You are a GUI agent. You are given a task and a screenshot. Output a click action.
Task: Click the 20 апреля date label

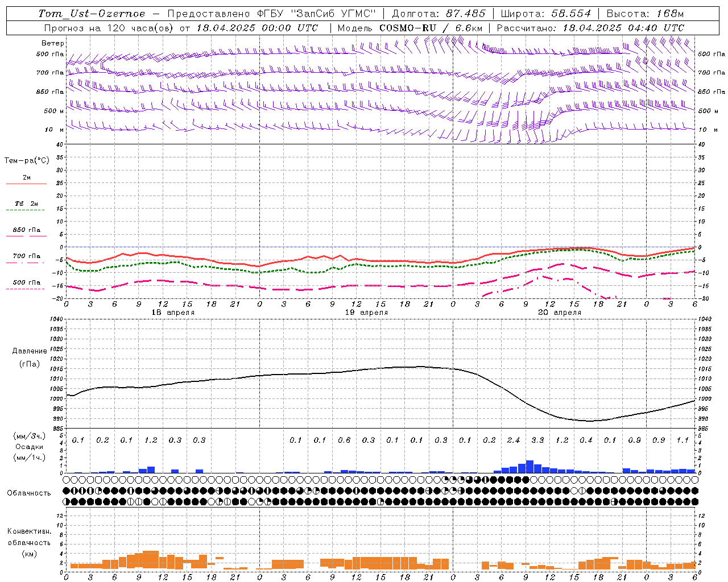560,313
